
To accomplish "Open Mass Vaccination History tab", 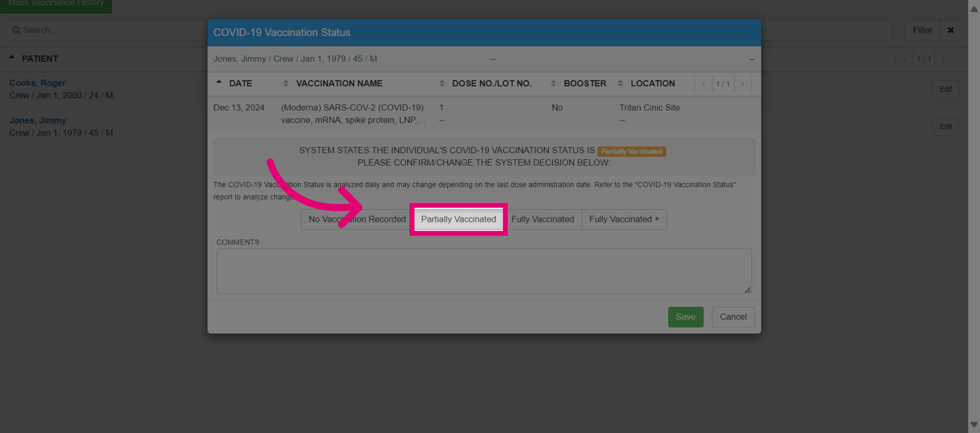I will click(56, 4).
